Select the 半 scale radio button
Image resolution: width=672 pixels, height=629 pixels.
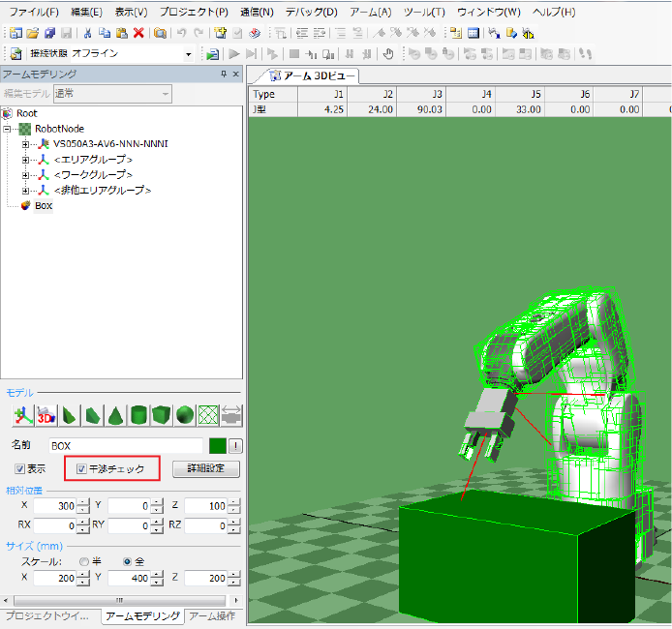(x=84, y=561)
